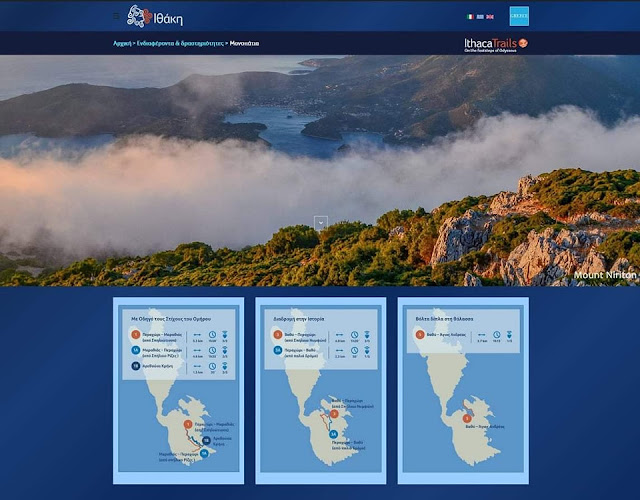Open the hamburger menu beside the Ithaki logo
The image size is (640, 500).
click(116, 16)
